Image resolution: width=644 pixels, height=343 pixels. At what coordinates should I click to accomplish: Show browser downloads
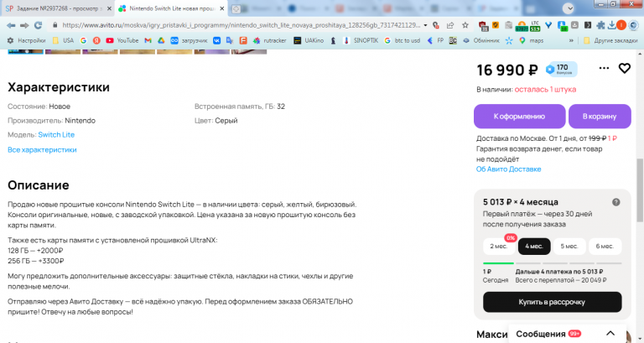point(611,25)
